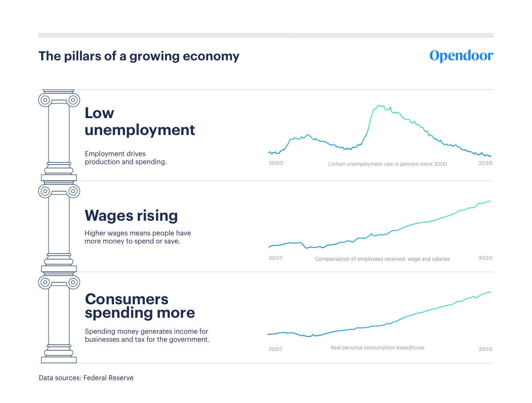The image size is (532, 403).
Task: Select the unemployment rate line chart
Action: click(380, 131)
